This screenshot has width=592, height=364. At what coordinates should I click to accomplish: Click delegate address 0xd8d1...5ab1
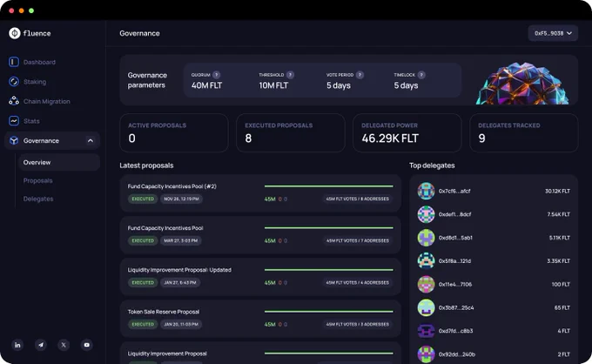[455, 238]
